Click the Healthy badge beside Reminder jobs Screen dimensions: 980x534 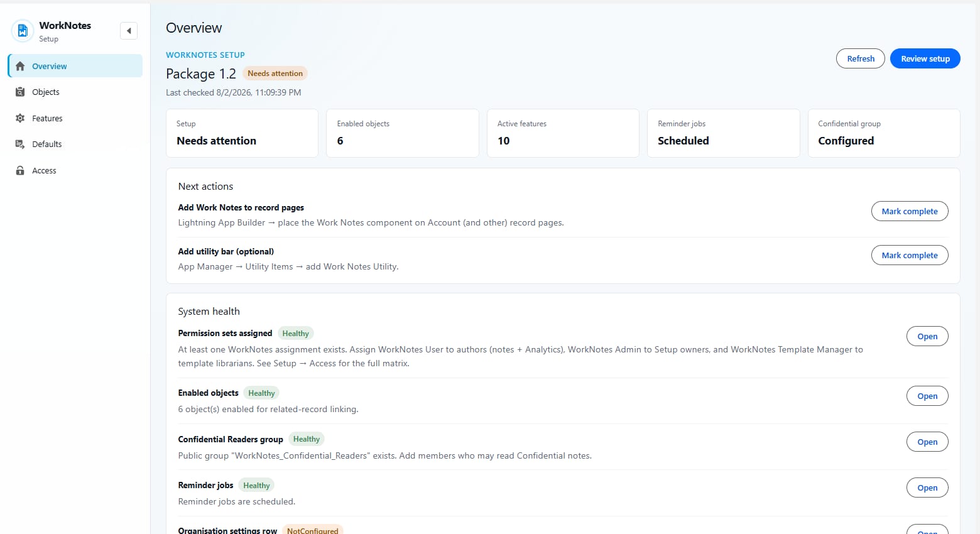pyautogui.click(x=256, y=486)
